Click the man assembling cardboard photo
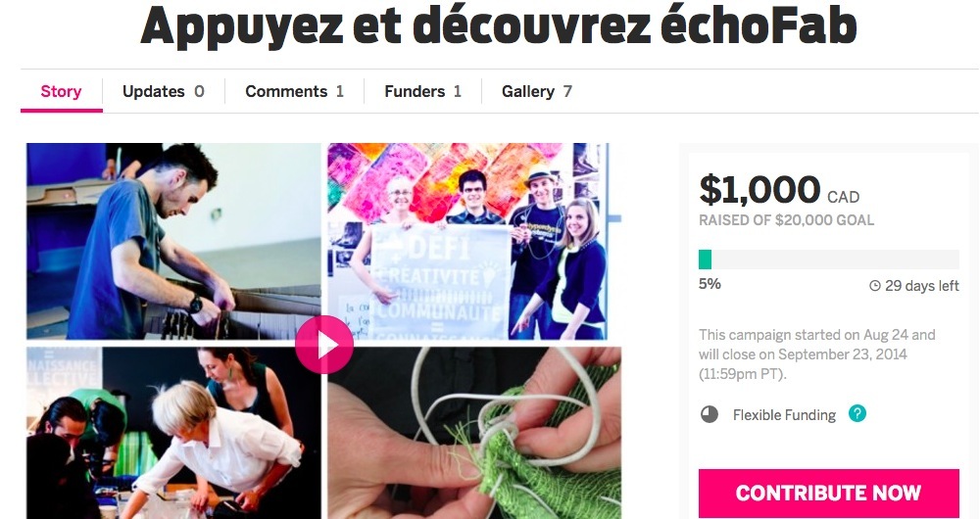980x519 pixels. pyautogui.click(x=173, y=241)
